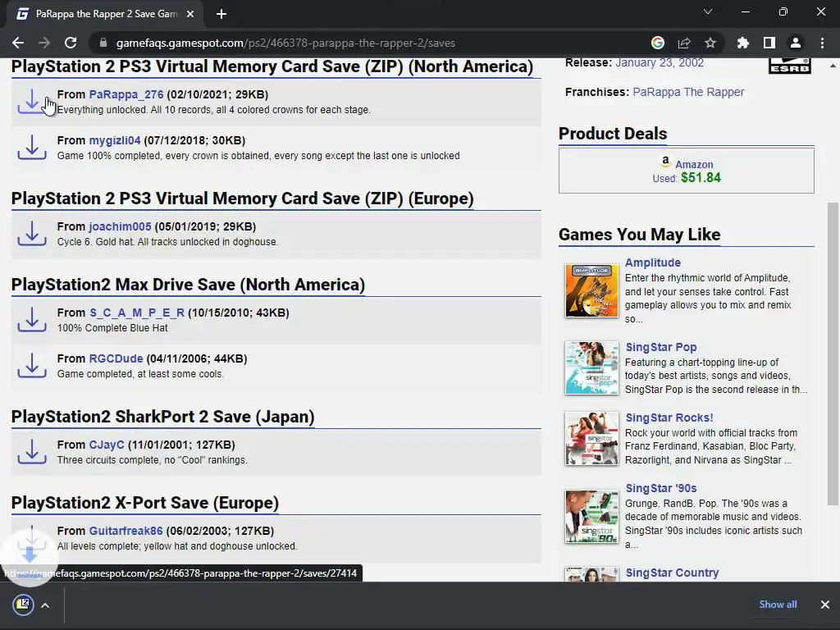This screenshot has height=630, width=840.
Task: Open the tab search dropdown arrow
Action: (708, 11)
